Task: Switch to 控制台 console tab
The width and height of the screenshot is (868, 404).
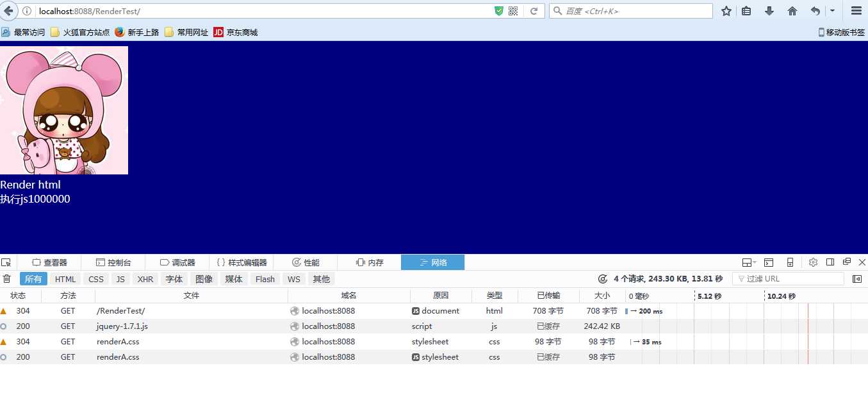Action: [x=113, y=262]
